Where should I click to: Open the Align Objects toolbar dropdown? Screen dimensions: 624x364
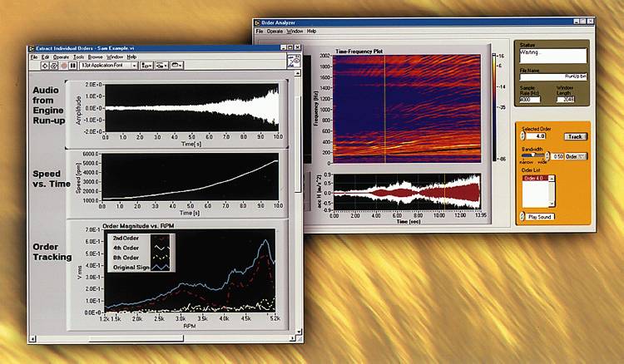[146, 66]
